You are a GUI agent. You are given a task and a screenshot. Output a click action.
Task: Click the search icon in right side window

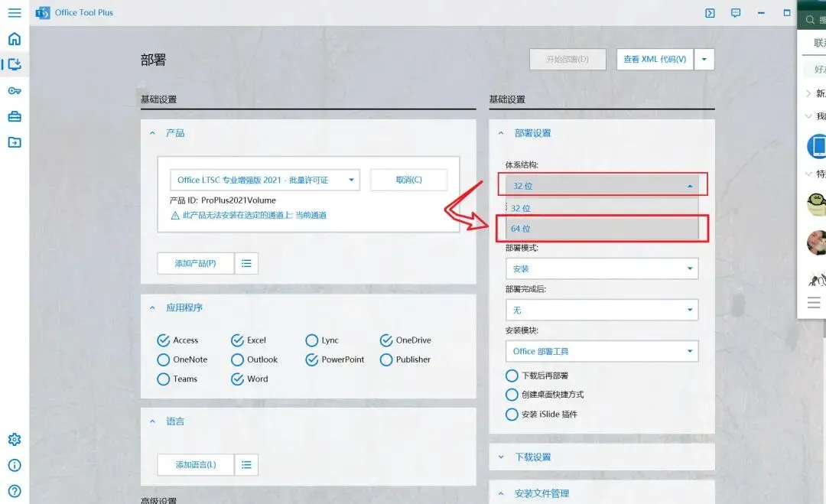(810, 19)
